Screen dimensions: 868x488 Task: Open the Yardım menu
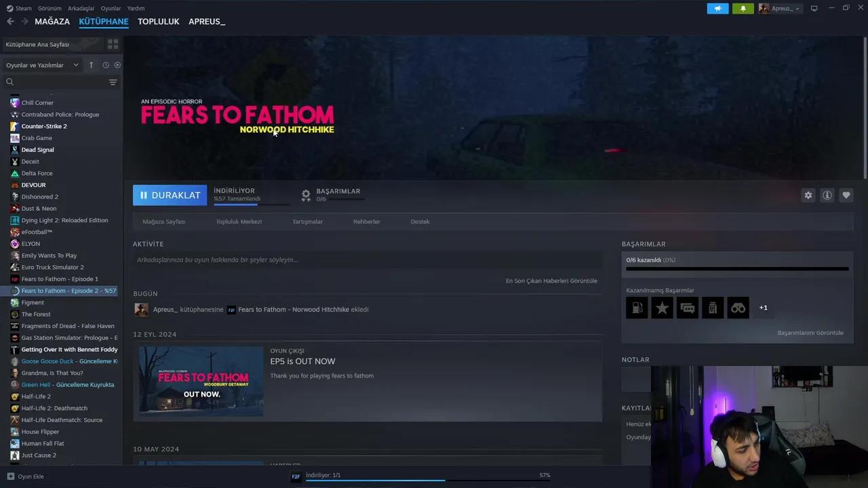point(136,8)
